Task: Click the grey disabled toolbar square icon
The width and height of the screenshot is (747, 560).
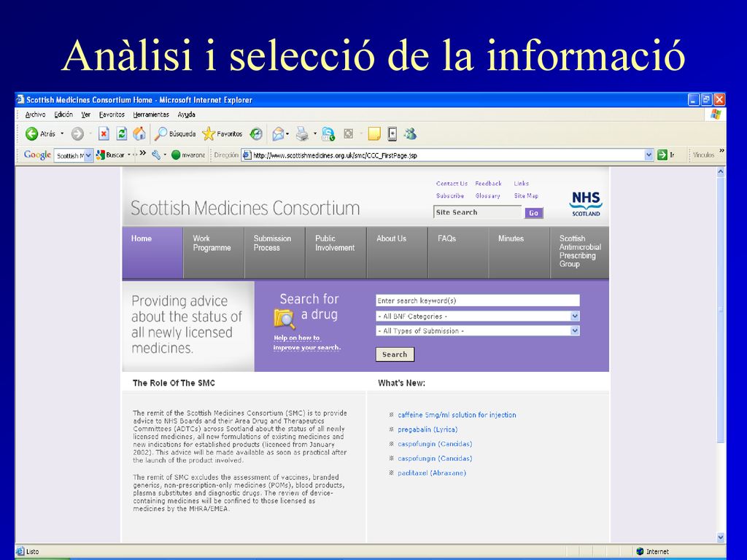Action: [x=348, y=134]
